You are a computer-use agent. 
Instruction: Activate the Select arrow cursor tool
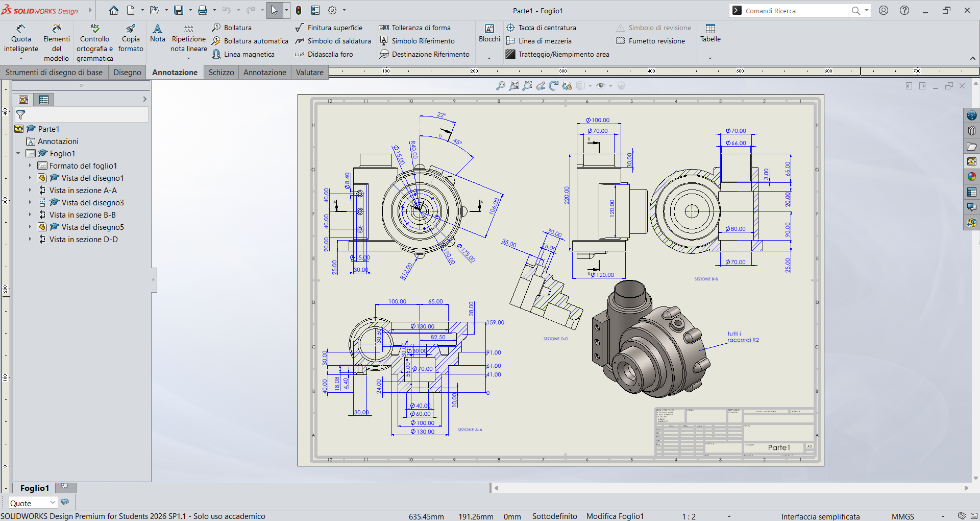tap(275, 10)
